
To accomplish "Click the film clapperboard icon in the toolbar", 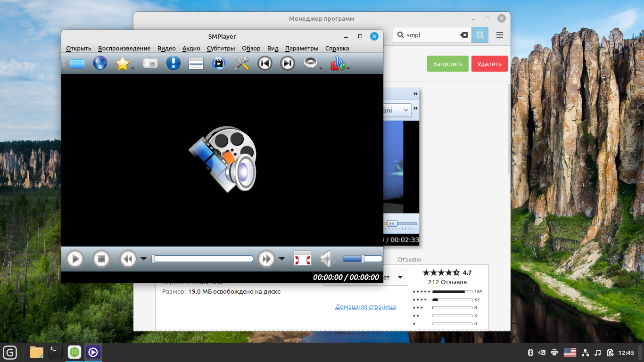I will coord(219,63).
